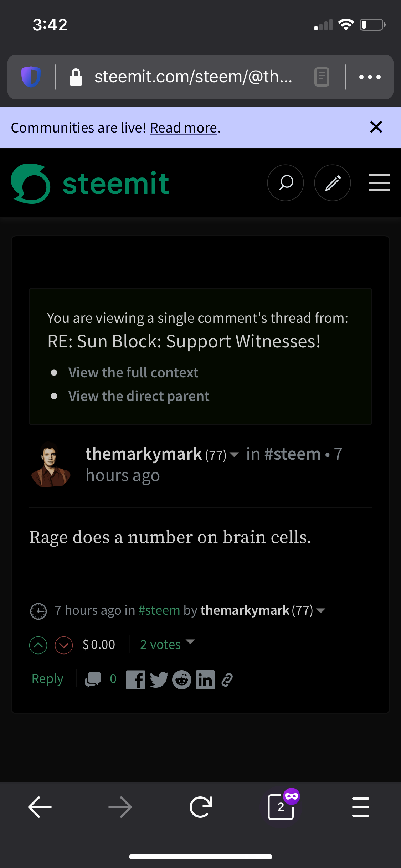Share comment on LinkedIn
The image size is (401, 868).
coord(205,680)
